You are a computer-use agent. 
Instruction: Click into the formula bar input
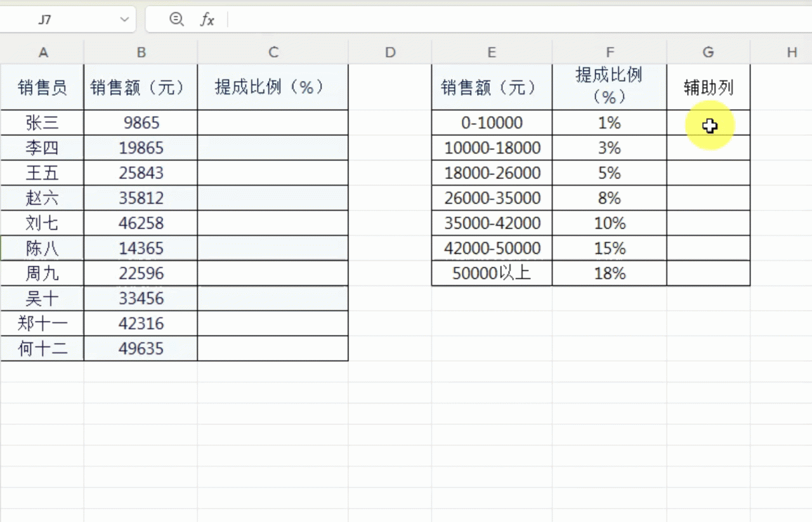(519, 20)
